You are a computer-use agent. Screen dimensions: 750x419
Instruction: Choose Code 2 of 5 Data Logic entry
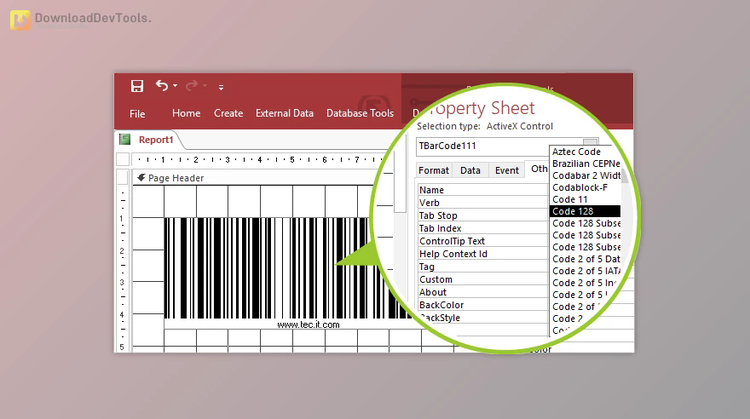point(585,259)
